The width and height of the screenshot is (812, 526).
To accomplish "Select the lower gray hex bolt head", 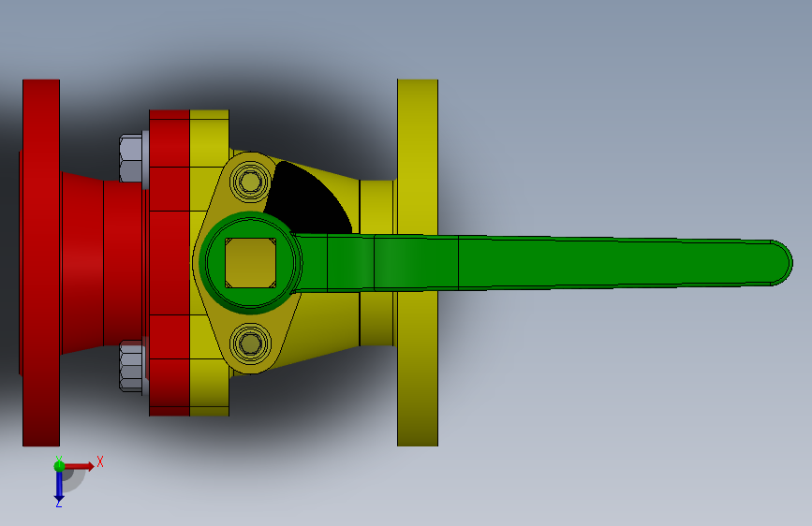I will coord(132,366).
